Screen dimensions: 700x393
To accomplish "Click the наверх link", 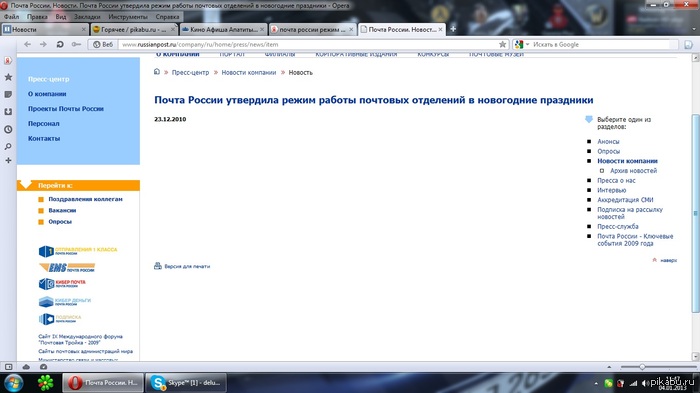I will pos(668,260).
